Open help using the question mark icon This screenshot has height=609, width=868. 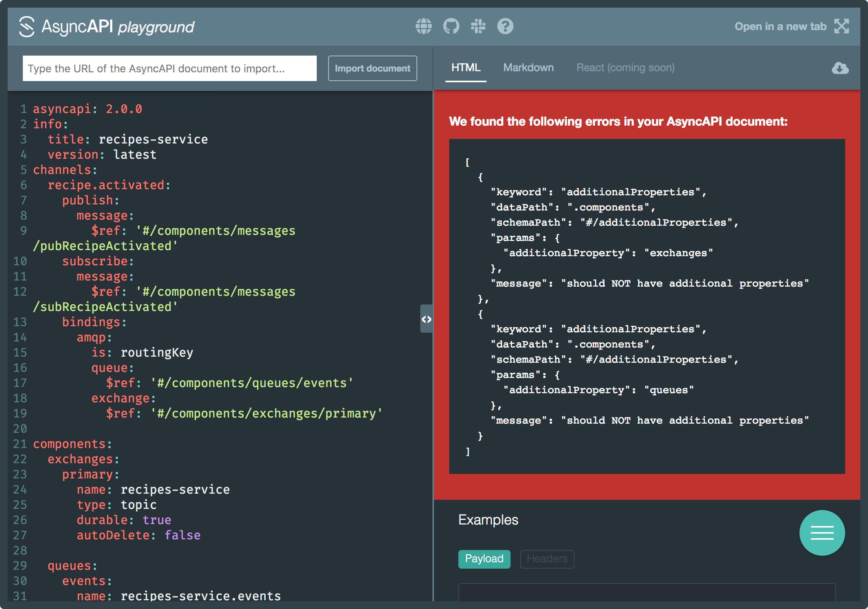505,26
